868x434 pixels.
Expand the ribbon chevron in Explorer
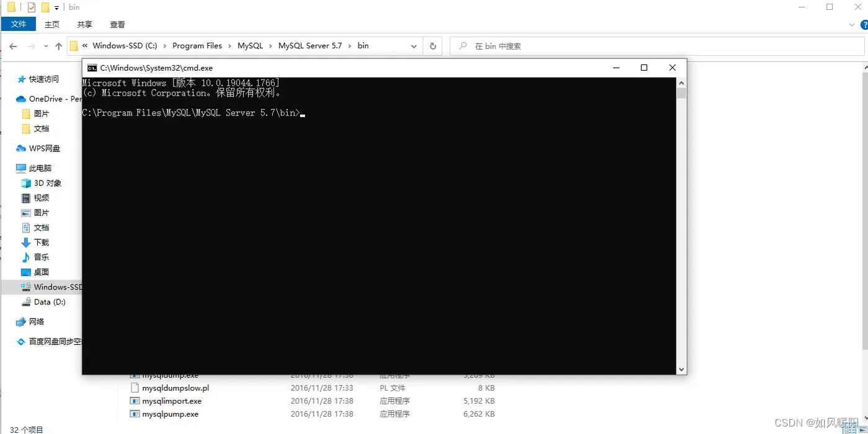[x=852, y=25]
